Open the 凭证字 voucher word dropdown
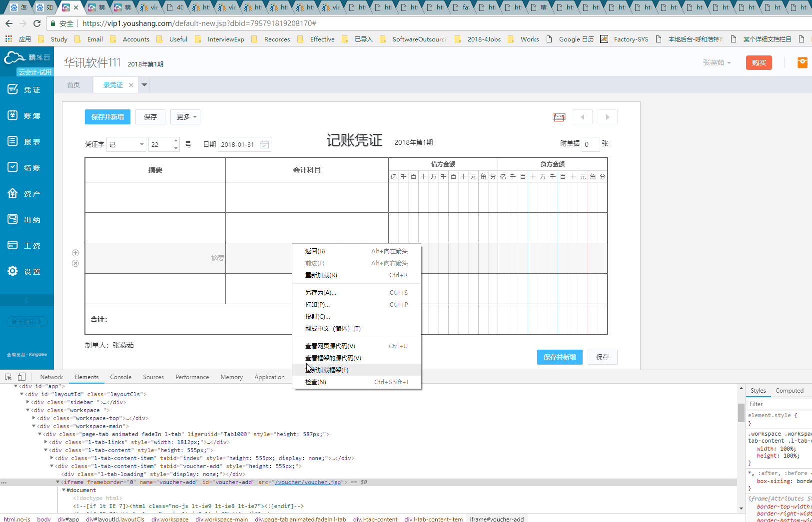This screenshot has width=812, height=522. point(126,144)
